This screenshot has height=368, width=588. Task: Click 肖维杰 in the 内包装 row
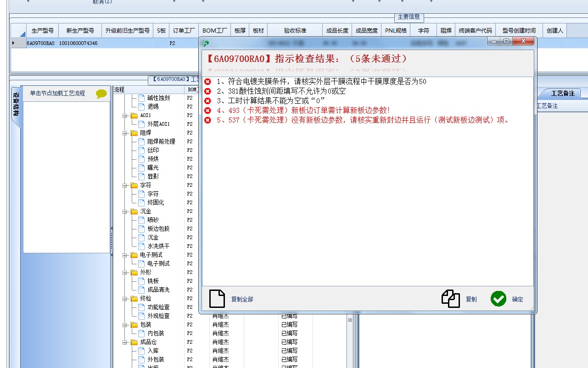coord(220,334)
